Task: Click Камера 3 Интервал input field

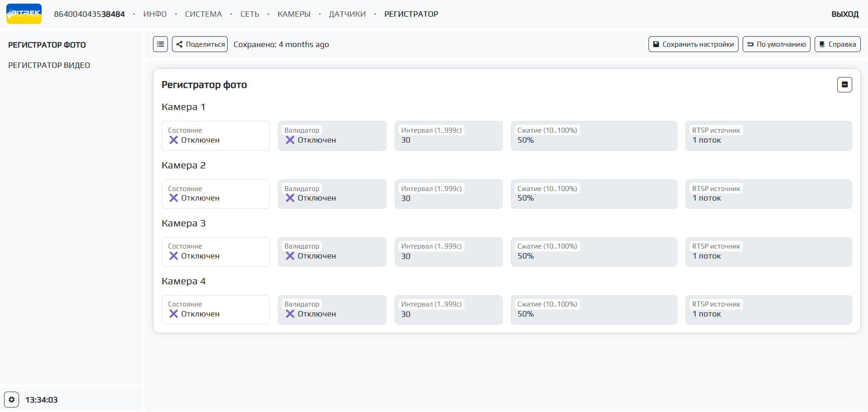Action: pyautogui.click(x=448, y=252)
